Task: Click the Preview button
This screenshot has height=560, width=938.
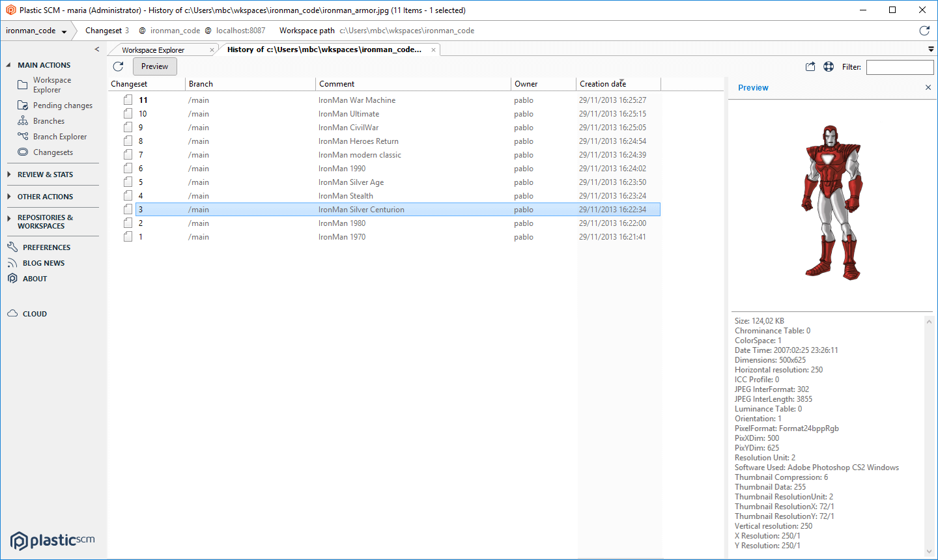Action: click(155, 66)
